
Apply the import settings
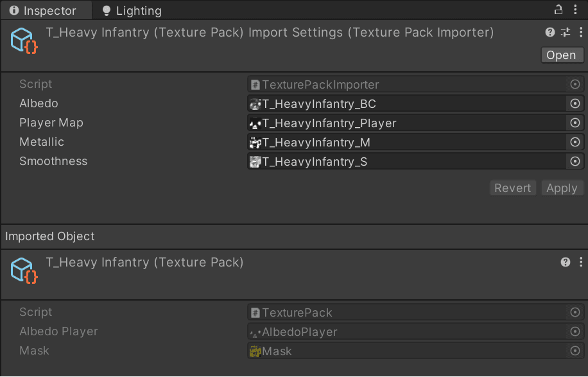click(562, 188)
